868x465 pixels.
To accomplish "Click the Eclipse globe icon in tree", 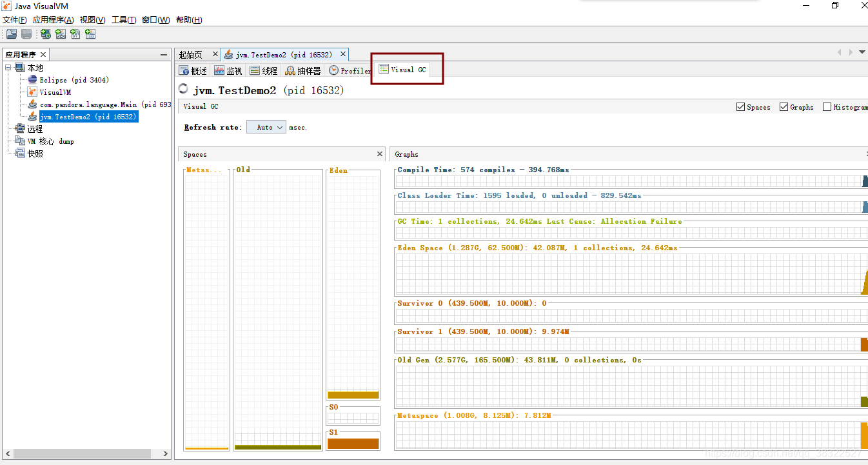I will 32,80.
